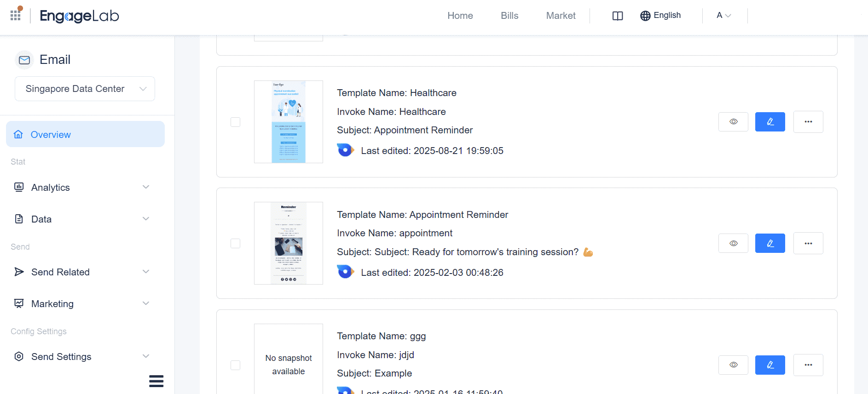Click the EngageLab logo
This screenshot has height=394, width=868.
coord(79,16)
